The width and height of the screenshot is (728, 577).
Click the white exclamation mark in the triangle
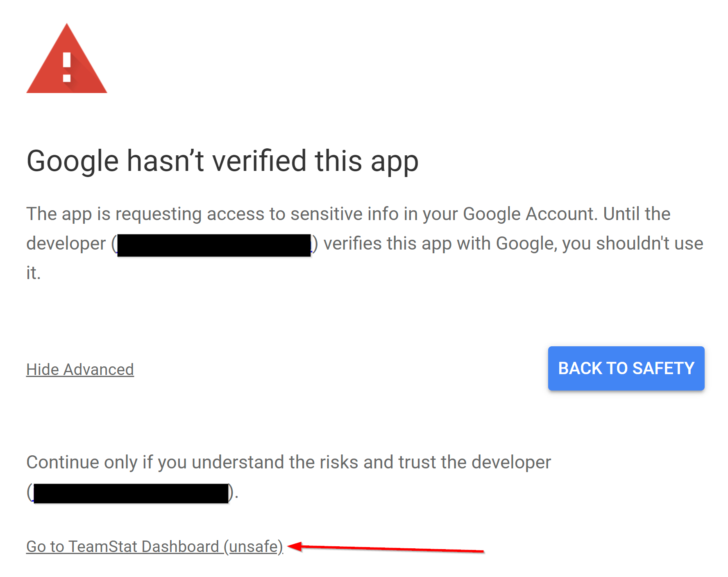[67, 67]
